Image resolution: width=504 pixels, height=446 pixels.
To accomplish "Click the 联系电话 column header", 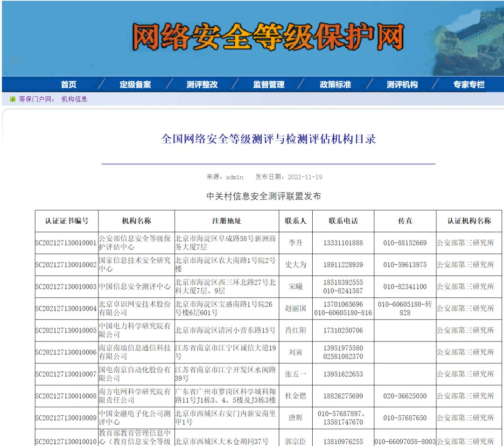I will (x=343, y=221).
